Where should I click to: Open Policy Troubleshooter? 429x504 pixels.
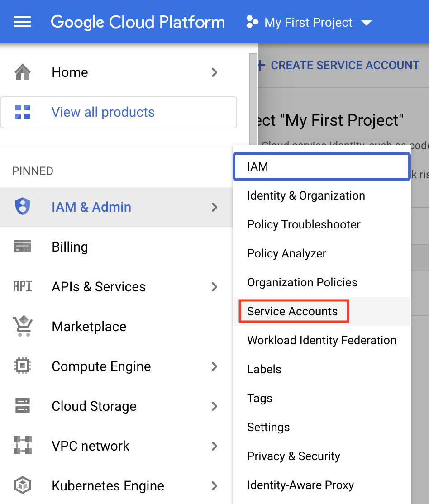322,224
